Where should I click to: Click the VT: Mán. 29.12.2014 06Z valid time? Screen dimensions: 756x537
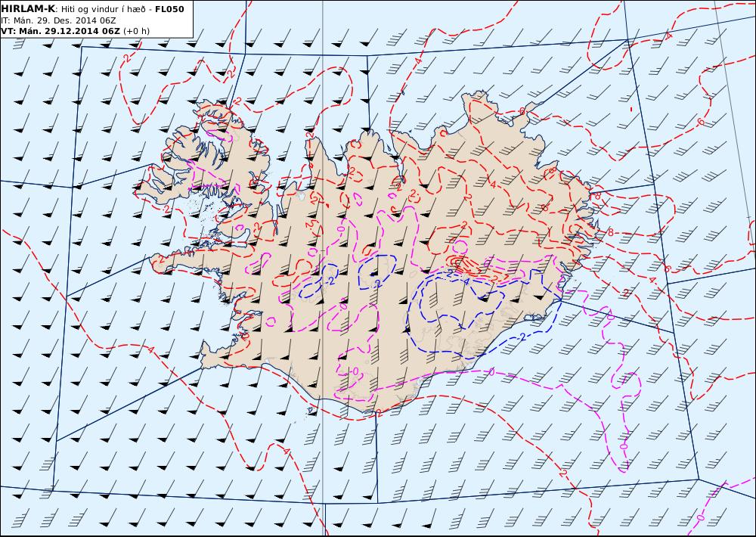coord(60,31)
